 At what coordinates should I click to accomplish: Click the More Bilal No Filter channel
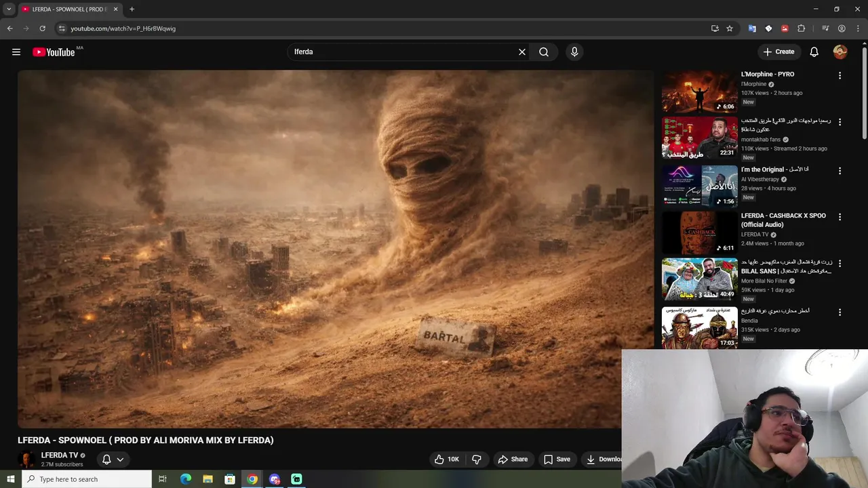764,281
